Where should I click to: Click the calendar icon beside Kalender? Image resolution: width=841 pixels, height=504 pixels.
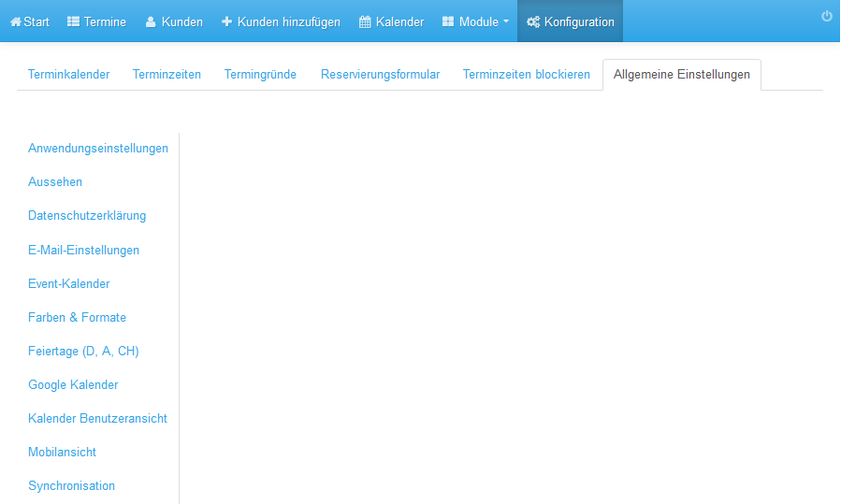click(x=365, y=22)
